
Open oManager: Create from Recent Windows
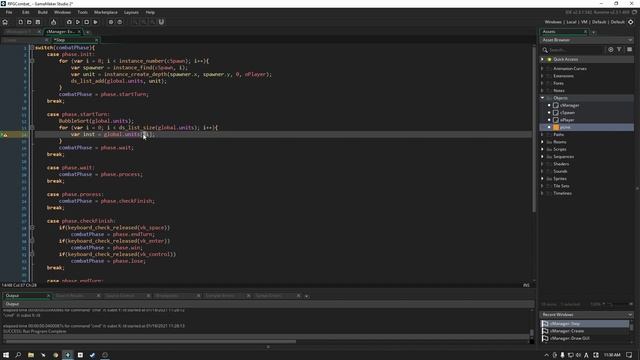pyautogui.click(x=567, y=331)
